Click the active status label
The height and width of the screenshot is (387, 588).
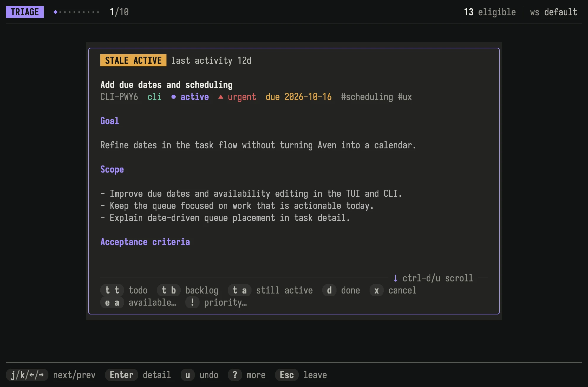[195, 97]
